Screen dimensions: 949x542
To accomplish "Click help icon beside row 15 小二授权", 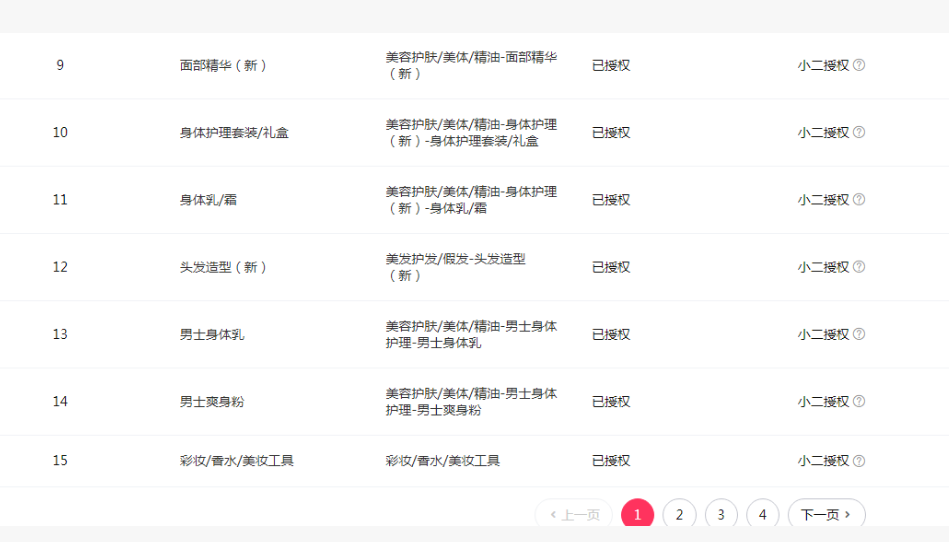I will pyautogui.click(x=859, y=461).
